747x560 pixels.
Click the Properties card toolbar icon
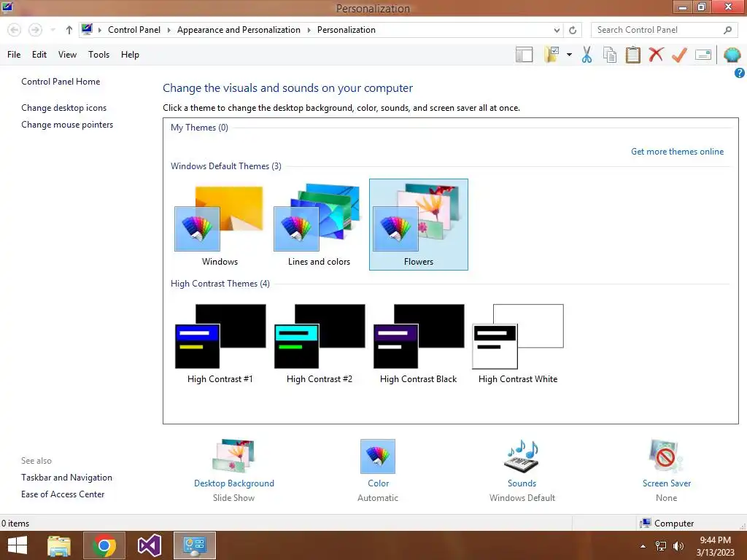[x=703, y=55]
